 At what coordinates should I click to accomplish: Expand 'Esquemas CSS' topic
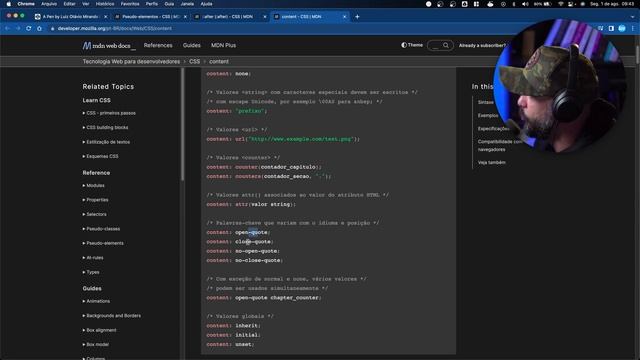point(100,156)
